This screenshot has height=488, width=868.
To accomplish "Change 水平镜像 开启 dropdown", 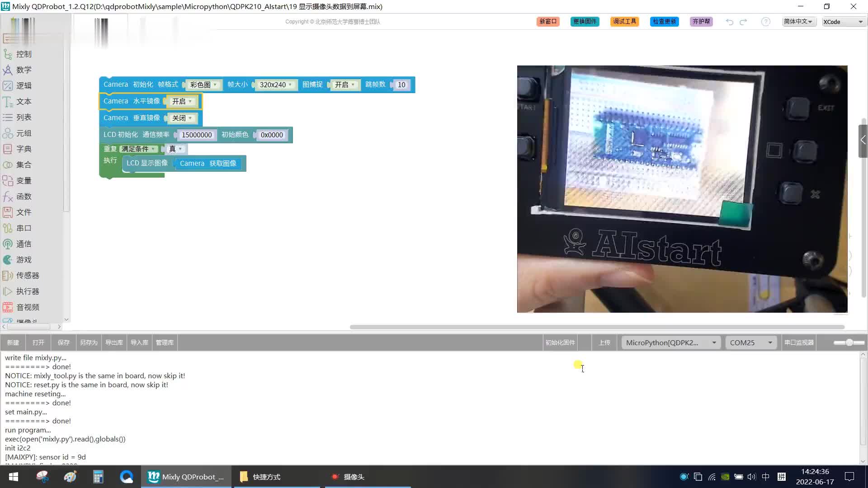I will 182,102.
